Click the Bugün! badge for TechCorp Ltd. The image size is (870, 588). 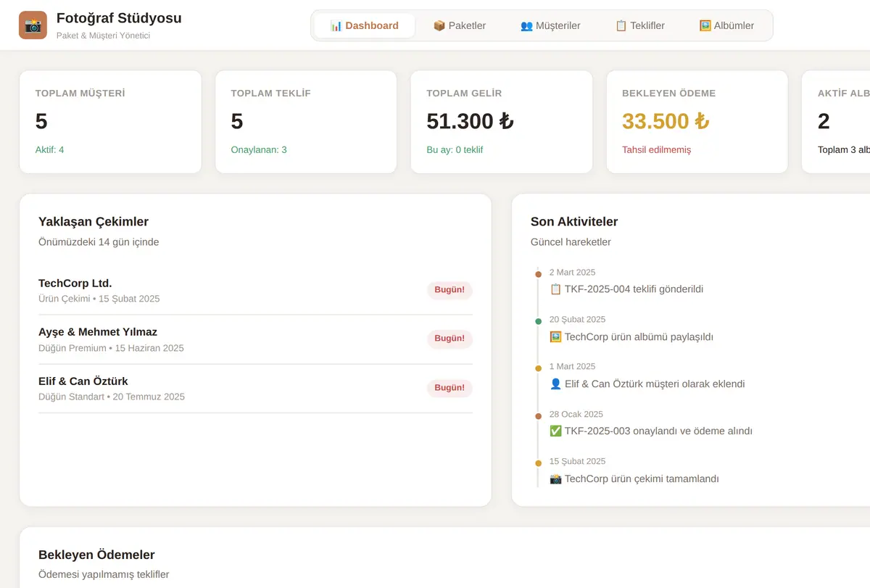449,290
